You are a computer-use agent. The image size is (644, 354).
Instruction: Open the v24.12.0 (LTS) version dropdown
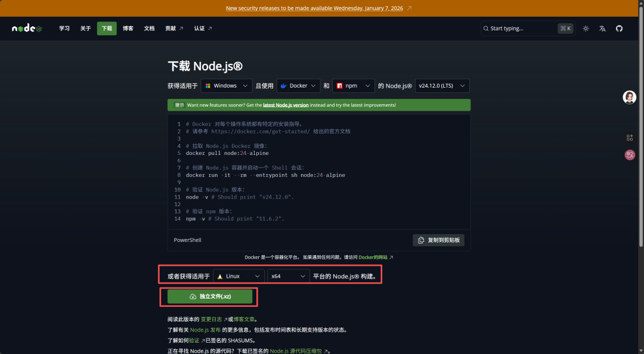click(442, 86)
